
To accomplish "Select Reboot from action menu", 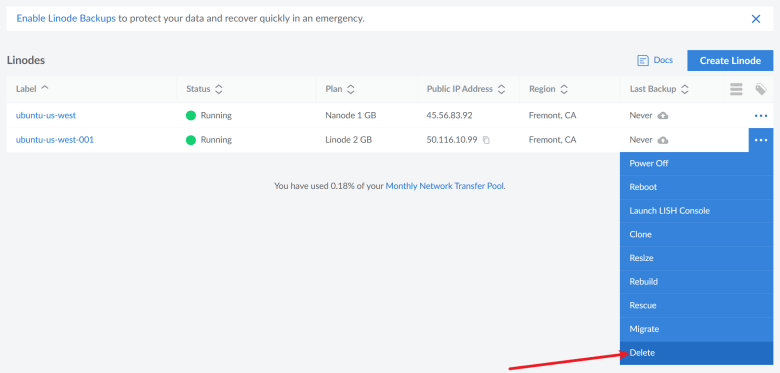I will tap(696, 187).
